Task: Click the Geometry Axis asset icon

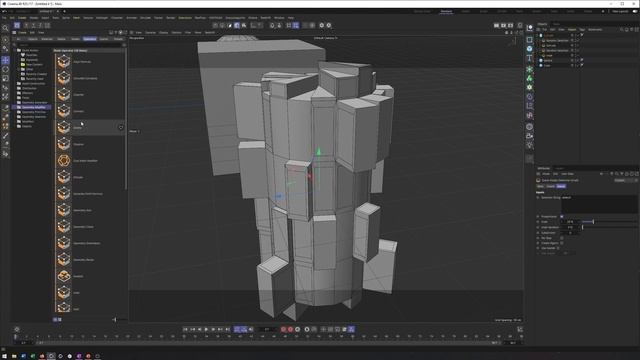Action: tap(64, 210)
